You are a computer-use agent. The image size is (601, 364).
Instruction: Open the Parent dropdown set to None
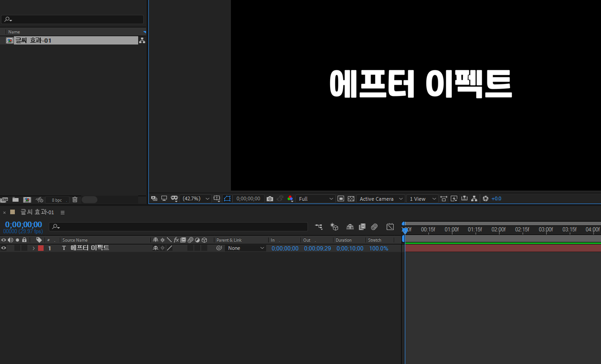(245, 248)
